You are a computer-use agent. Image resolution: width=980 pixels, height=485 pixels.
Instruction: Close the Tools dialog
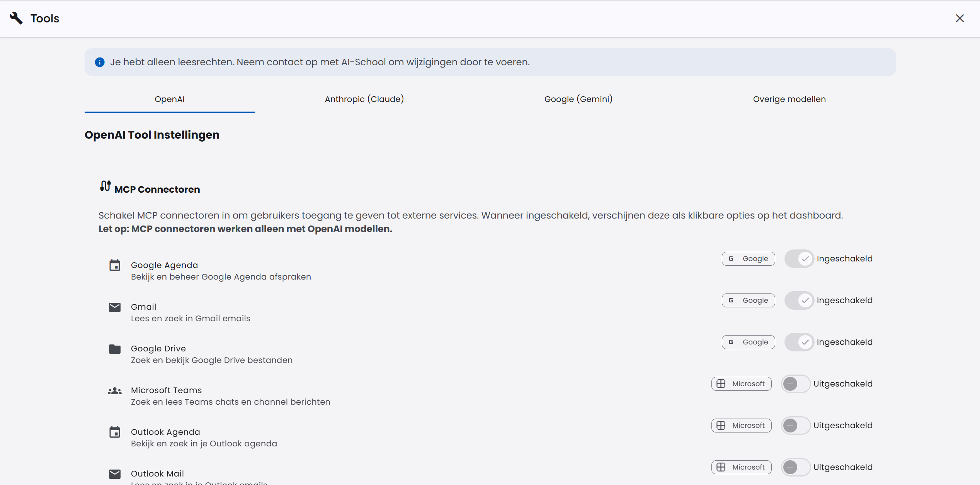pos(960,18)
